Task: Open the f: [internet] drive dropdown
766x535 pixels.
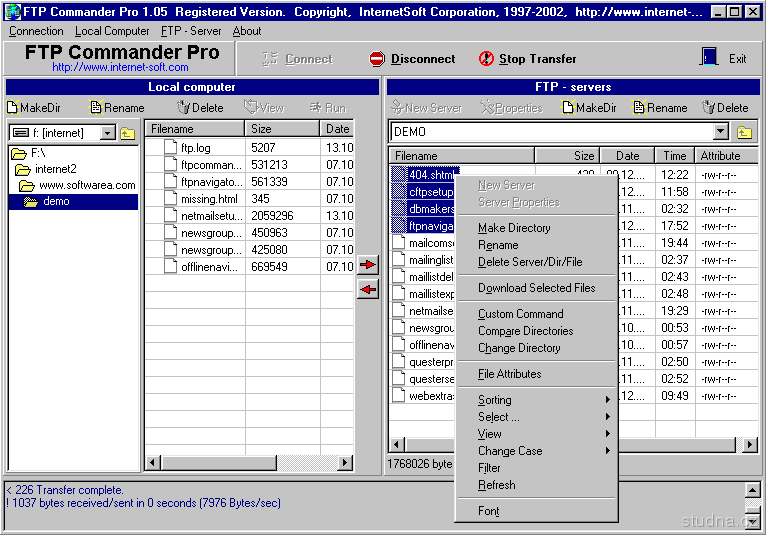Action: (107, 133)
